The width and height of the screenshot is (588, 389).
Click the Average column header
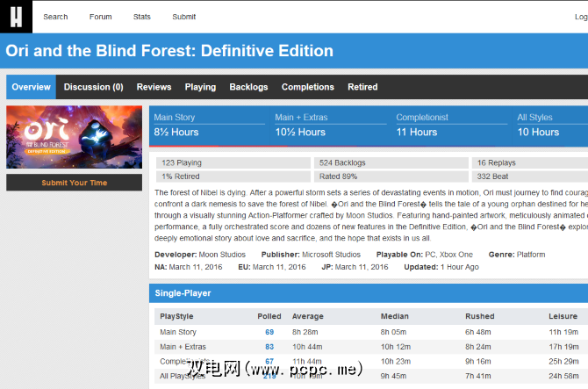coord(307,316)
